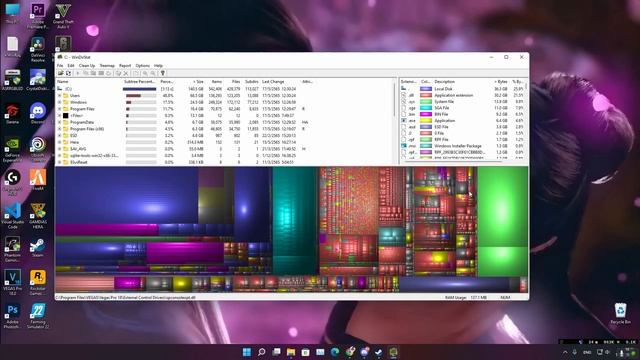This screenshot has width=640, height=360.
Task: Sort extensions by Bytes column header
Action: (500, 82)
